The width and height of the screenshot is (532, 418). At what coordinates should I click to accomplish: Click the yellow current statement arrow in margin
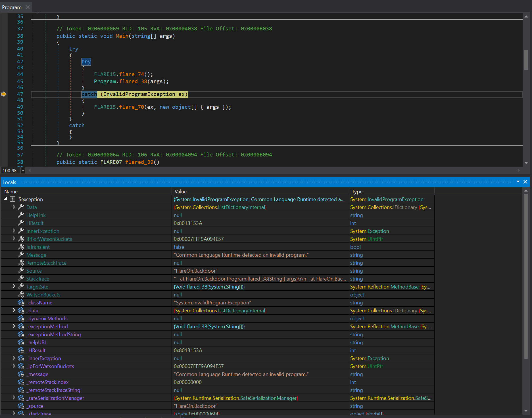[x=4, y=94]
